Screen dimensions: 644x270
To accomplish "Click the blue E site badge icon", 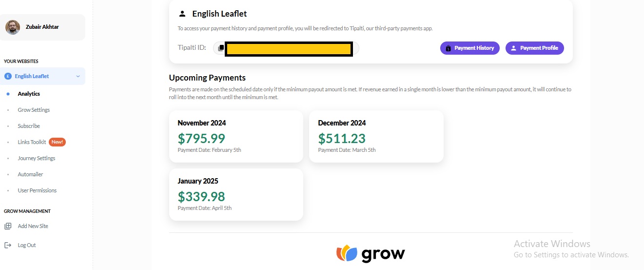I will 8,76.
